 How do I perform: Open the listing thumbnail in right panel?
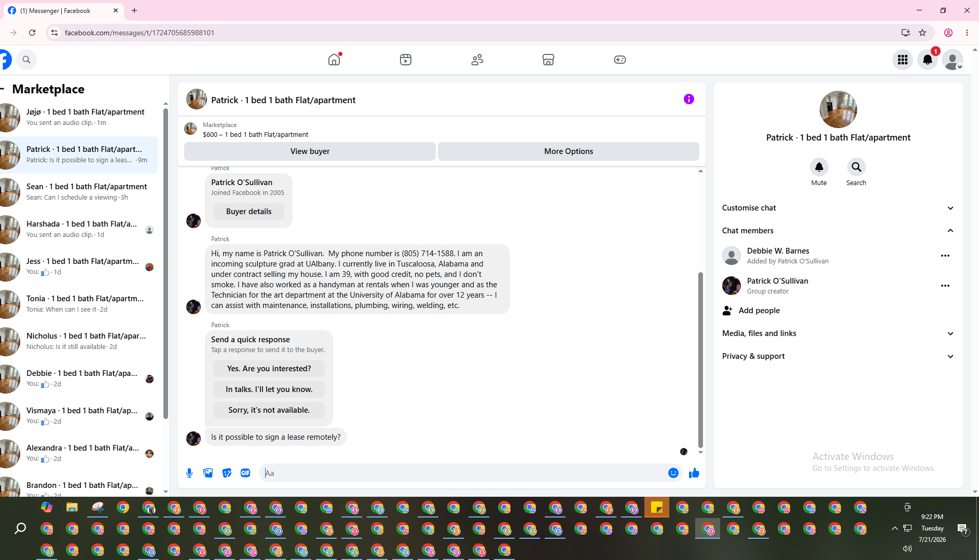(838, 109)
